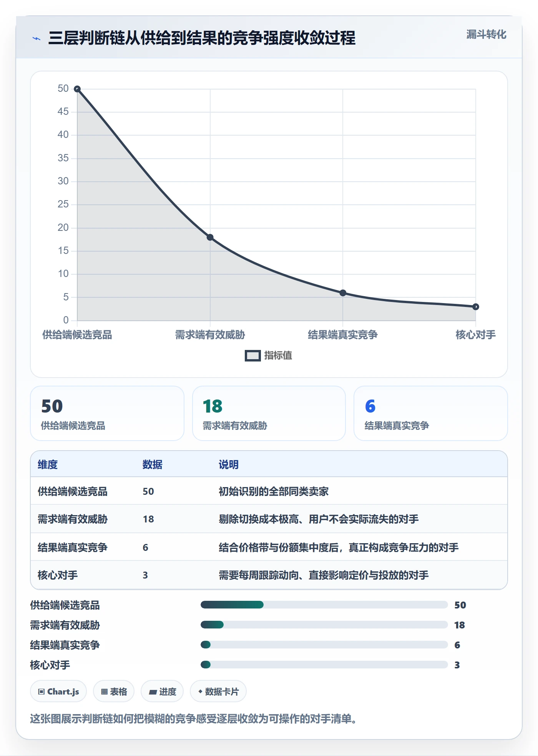
Task: Click the chart data point for 结果端真实竞争
Action: (x=343, y=293)
